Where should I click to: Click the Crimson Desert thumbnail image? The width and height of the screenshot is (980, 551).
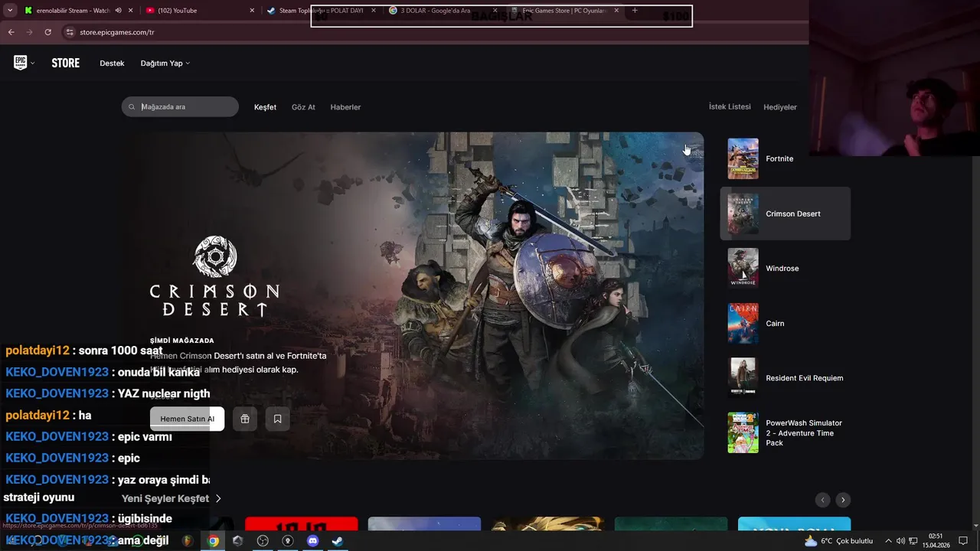743,214
